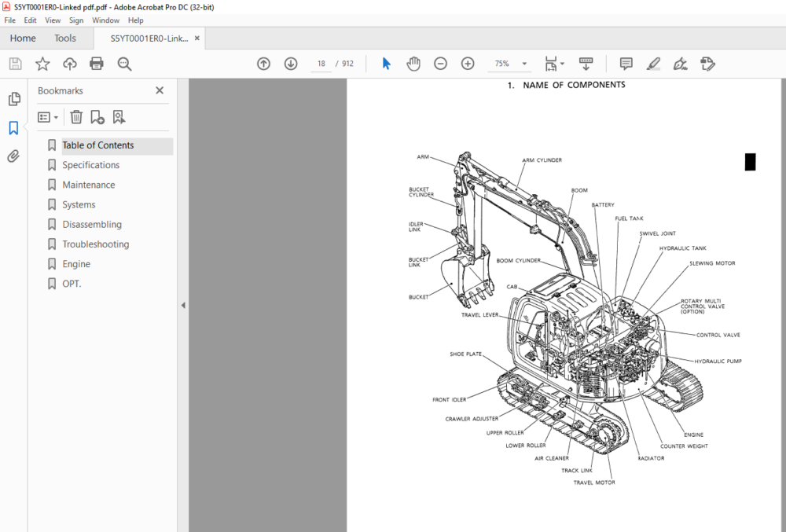Open the Help menu
The height and width of the screenshot is (532, 786).
[x=135, y=20]
